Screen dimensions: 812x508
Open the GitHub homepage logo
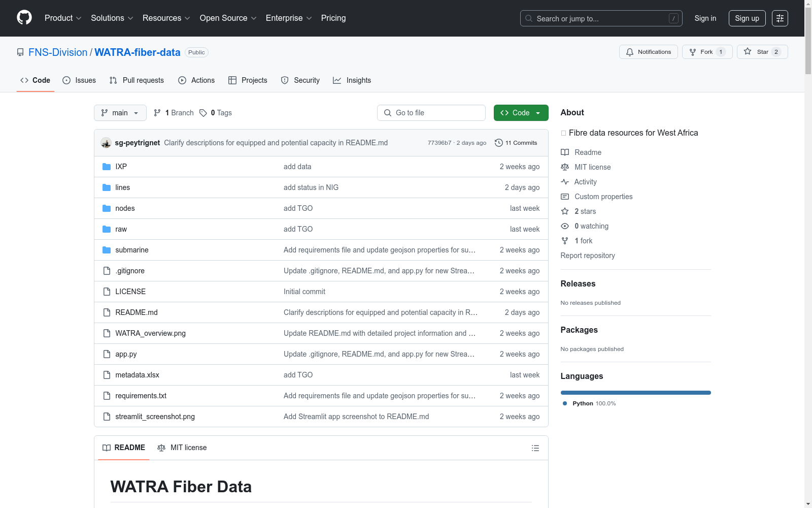coord(24,18)
